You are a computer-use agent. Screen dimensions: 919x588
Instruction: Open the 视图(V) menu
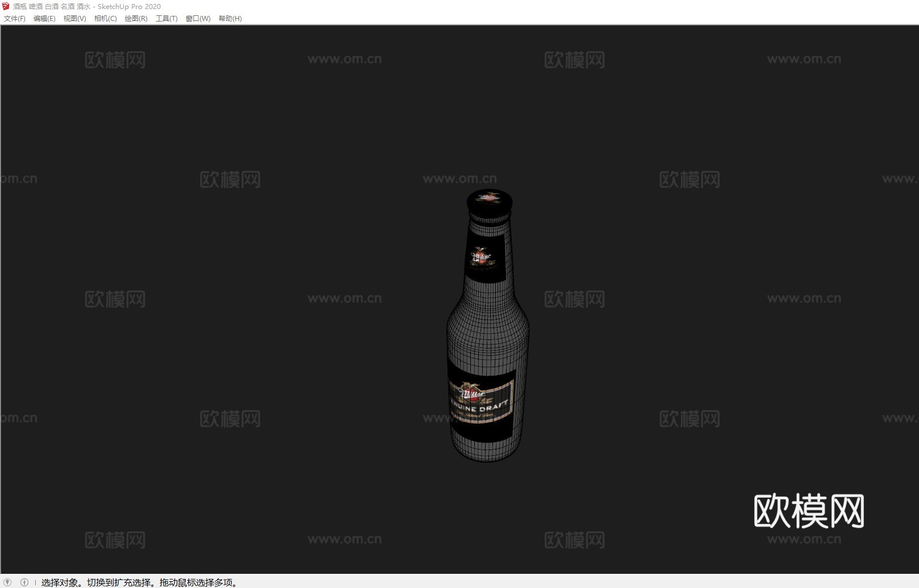(74, 19)
